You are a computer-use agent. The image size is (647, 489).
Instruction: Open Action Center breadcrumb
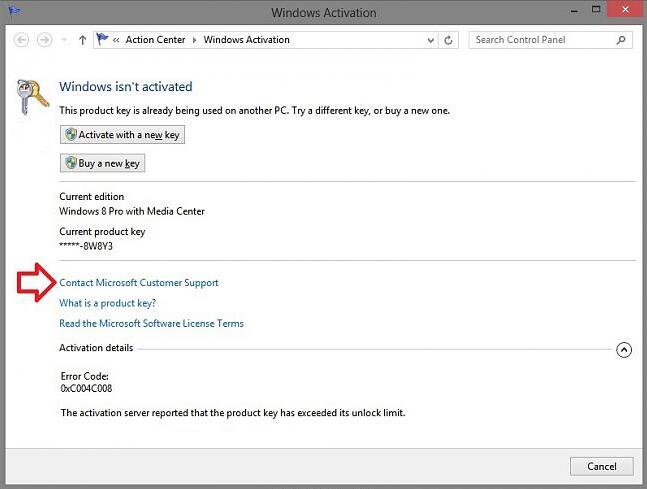tap(155, 40)
